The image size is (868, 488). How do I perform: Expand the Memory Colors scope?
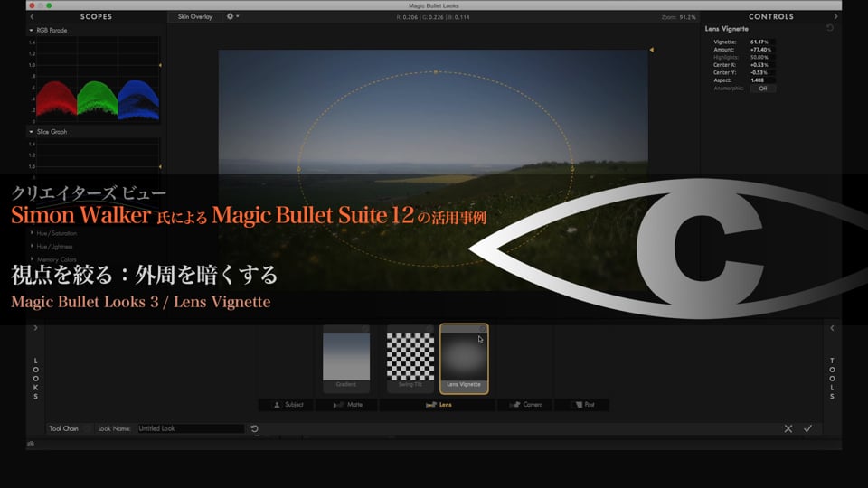pyautogui.click(x=32, y=259)
